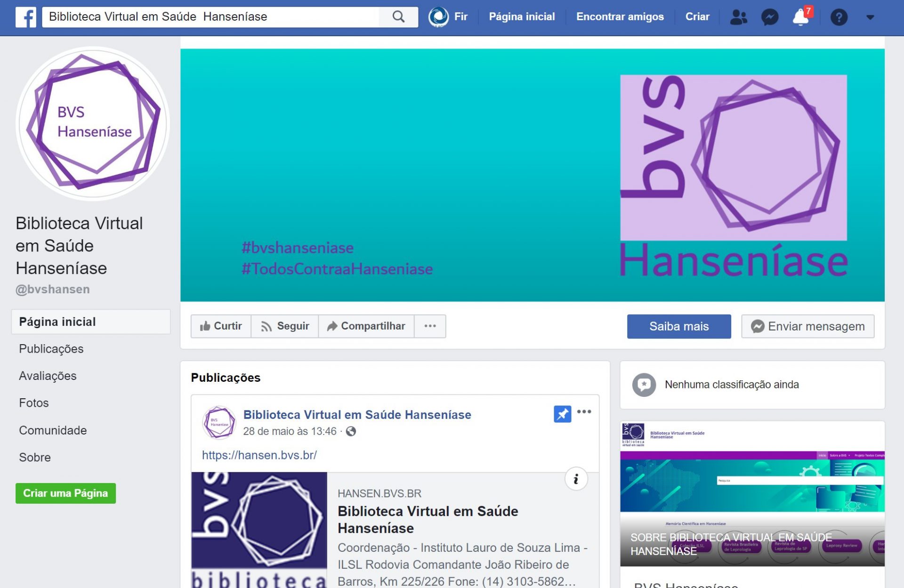
Task: Click the BVS Hanseníase profile picture
Action: [x=93, y=123]
